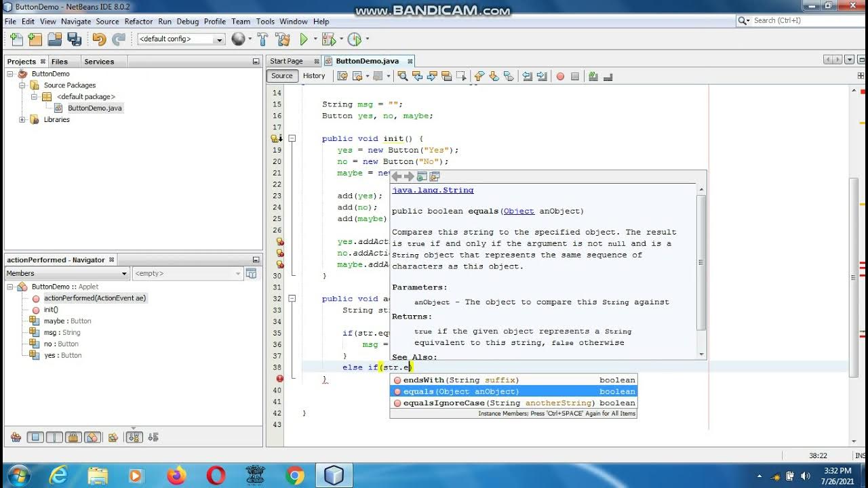
Task: Open the Refactor menu
Action: [138, 21]
